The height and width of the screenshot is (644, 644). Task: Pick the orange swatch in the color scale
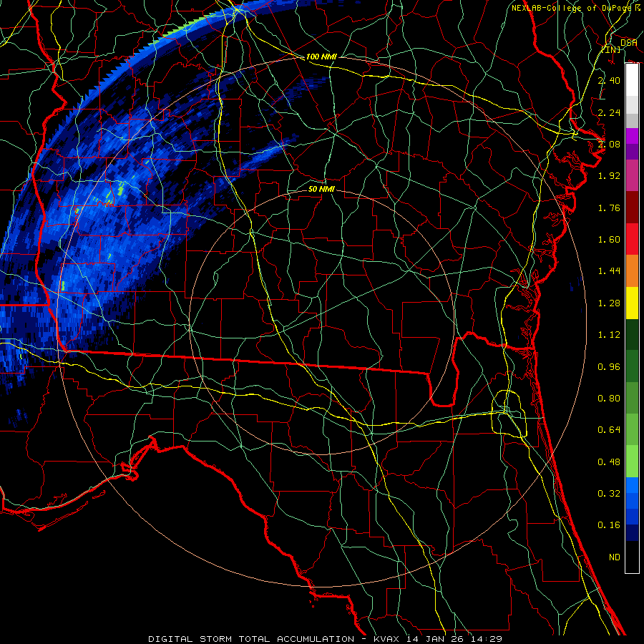click(x=632, y=271)
